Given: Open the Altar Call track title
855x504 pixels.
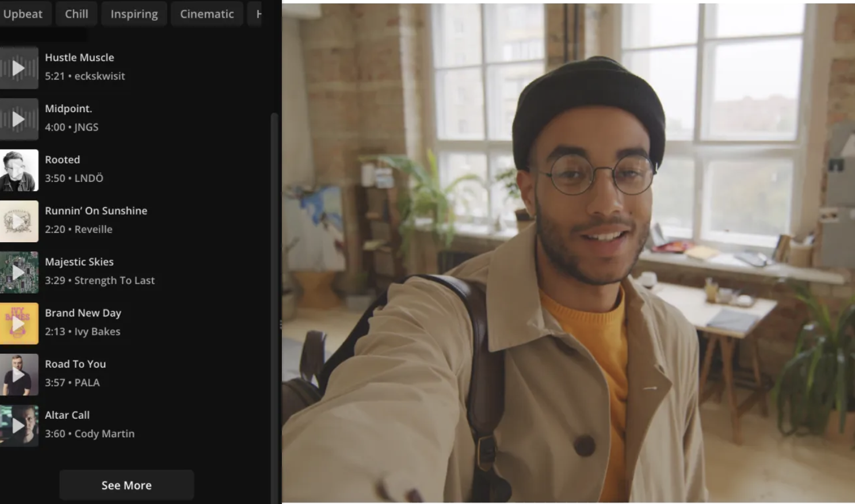Looking at the screenshot, I should click(x=67, y=415).
